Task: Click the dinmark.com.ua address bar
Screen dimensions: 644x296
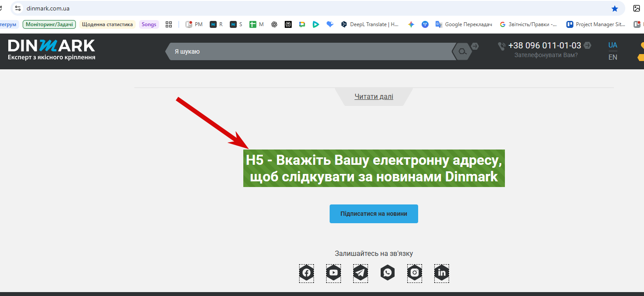Action: (x=317, y=8)
